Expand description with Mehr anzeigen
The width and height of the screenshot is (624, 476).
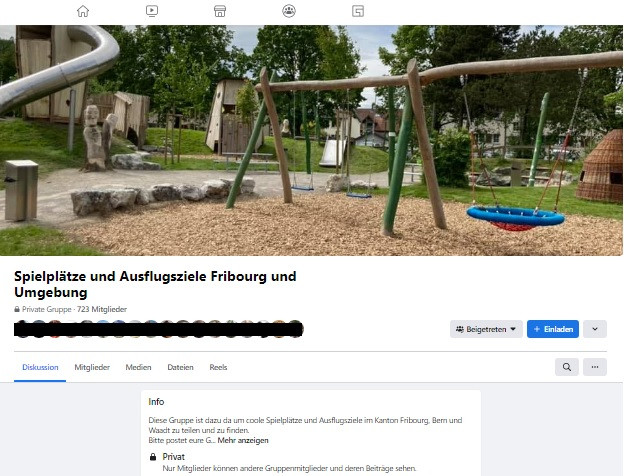tap(243, 440)
